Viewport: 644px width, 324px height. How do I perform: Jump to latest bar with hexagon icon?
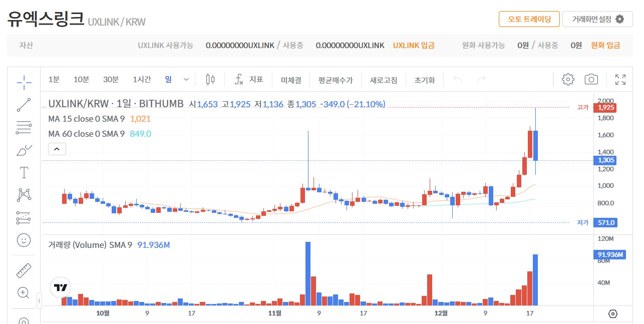pyautogui.click(x=613, y=314)
